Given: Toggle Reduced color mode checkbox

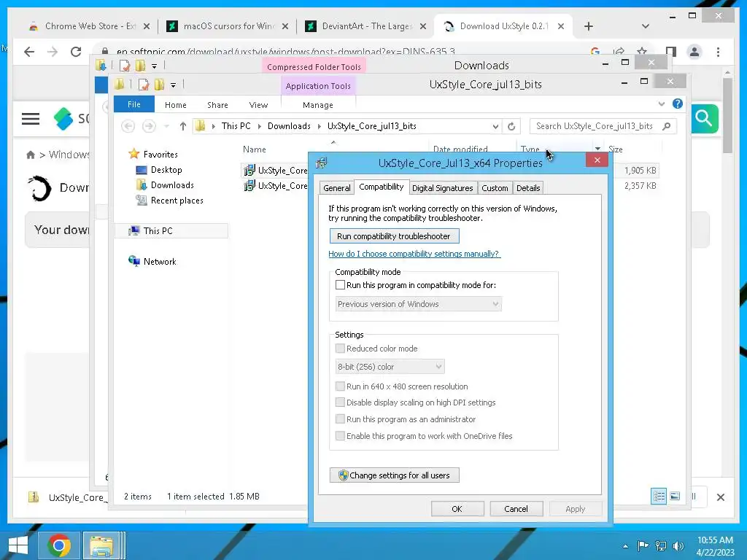Looking at the screenshot, I should tap(340, 349).
